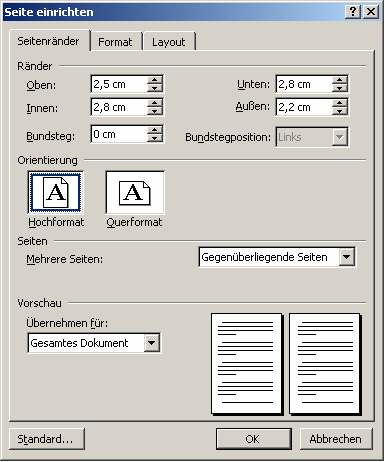Click the Mehrere Seiten label
Screen dimensions: 384x462
(x=65, y=259)
